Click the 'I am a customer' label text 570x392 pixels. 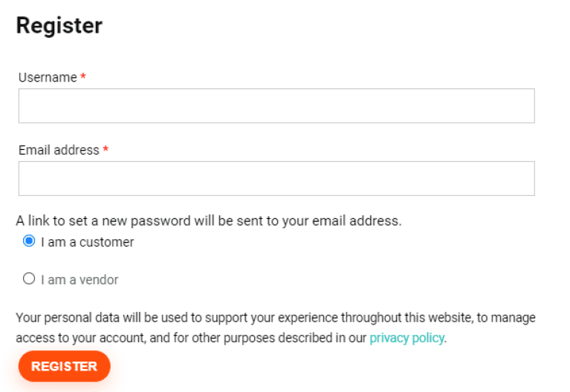(87, 242)
